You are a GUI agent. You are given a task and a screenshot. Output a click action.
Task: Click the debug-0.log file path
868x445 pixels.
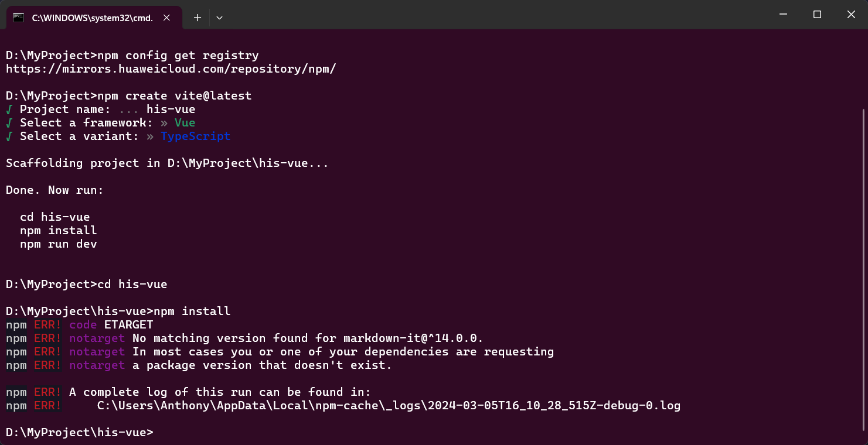click(x=389, y=405)
